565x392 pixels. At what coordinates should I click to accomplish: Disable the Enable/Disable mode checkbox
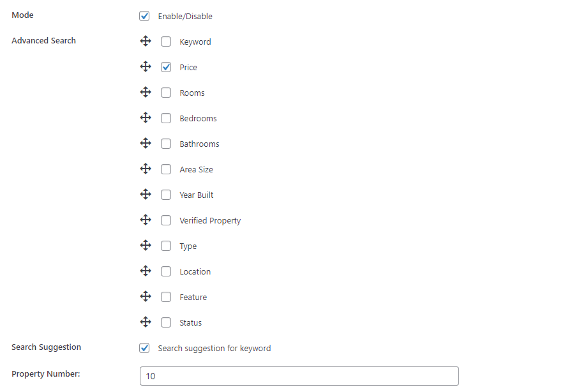click(144, 15)
